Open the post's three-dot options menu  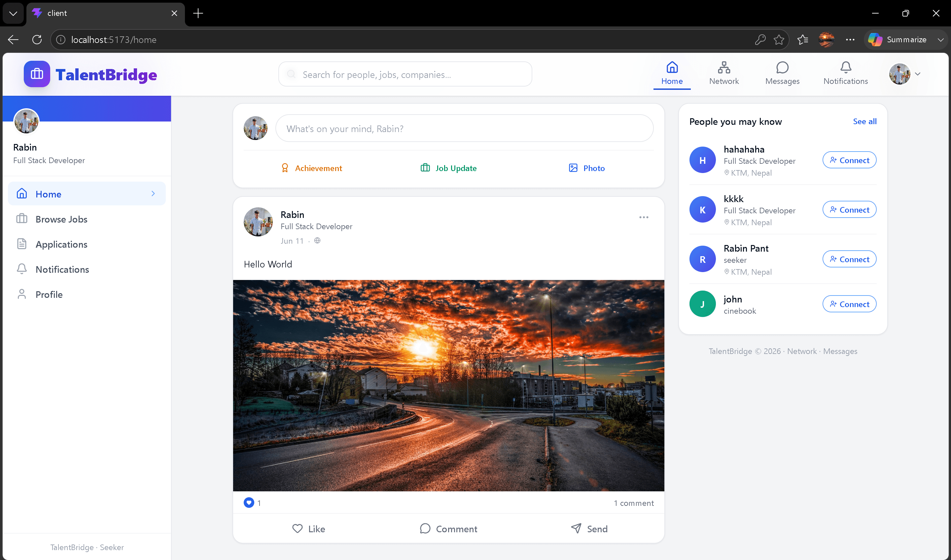[x=644, y=217]
